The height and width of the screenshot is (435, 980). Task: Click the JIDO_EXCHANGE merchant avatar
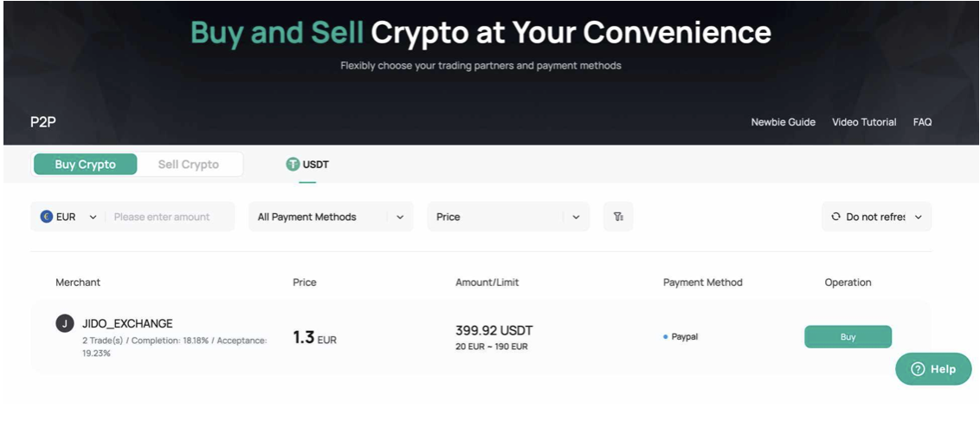64,323
